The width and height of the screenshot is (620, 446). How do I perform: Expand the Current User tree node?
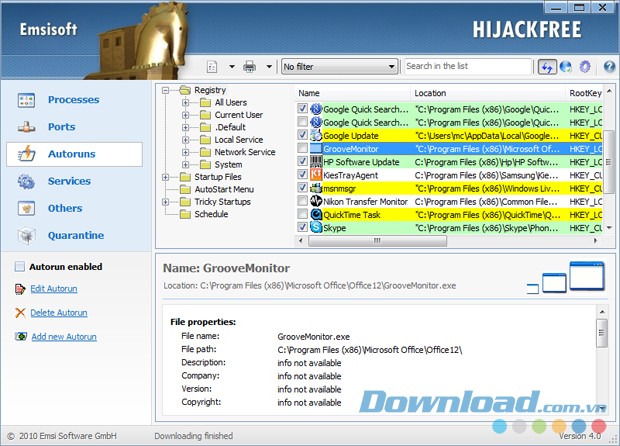[185, 115]
